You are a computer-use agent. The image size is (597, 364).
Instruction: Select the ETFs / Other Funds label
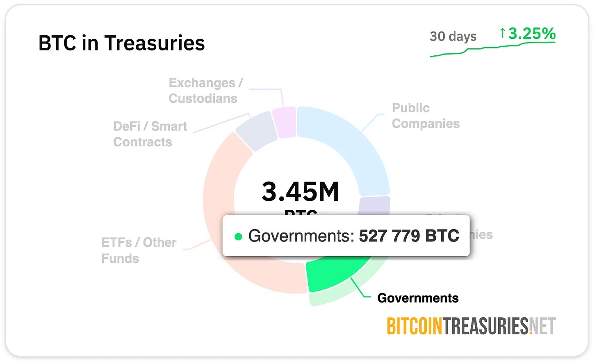pyautogui.click(x=139, y=250)
